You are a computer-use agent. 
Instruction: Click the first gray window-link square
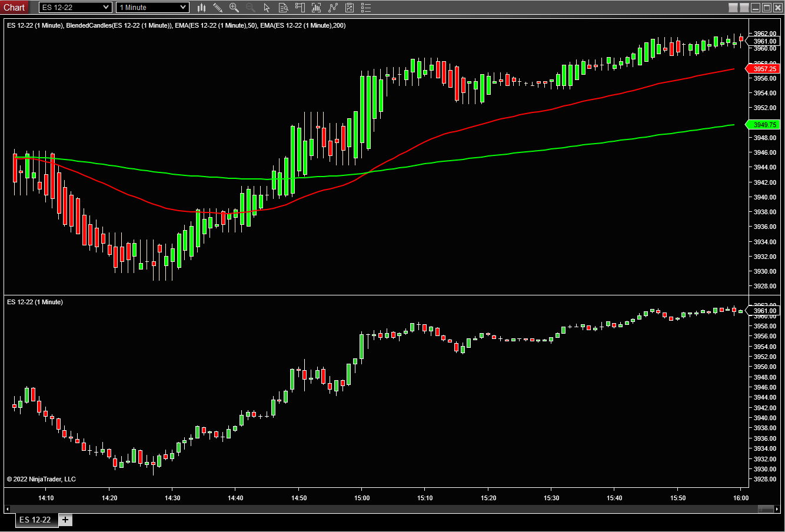pos(733,8)
